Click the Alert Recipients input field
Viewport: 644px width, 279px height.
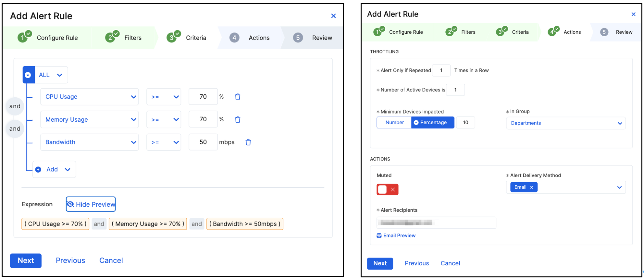[x=436, y=223]
